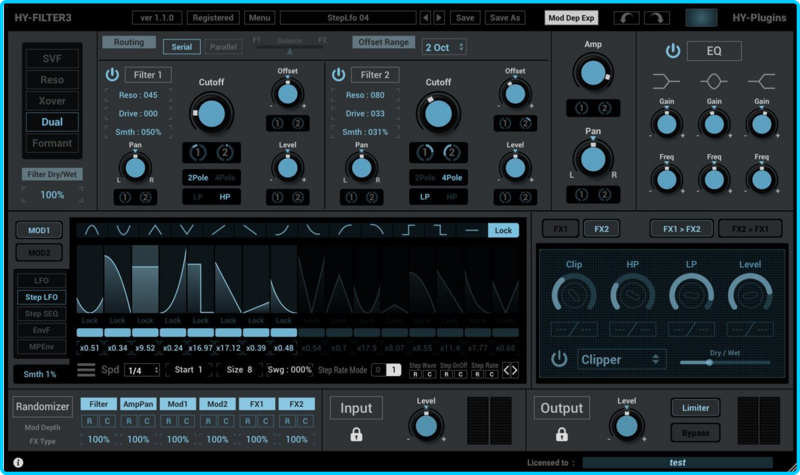Click the Input lock icon
This screenshot has height=475, width=800.
click(356, 434)
